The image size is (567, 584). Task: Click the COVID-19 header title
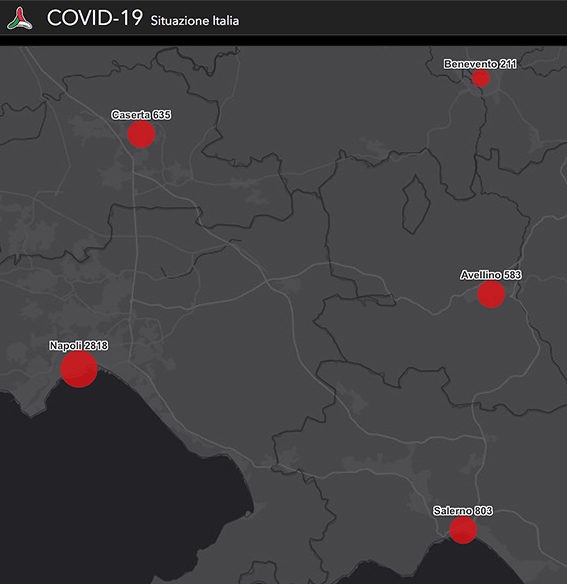[x=95, y=18]
